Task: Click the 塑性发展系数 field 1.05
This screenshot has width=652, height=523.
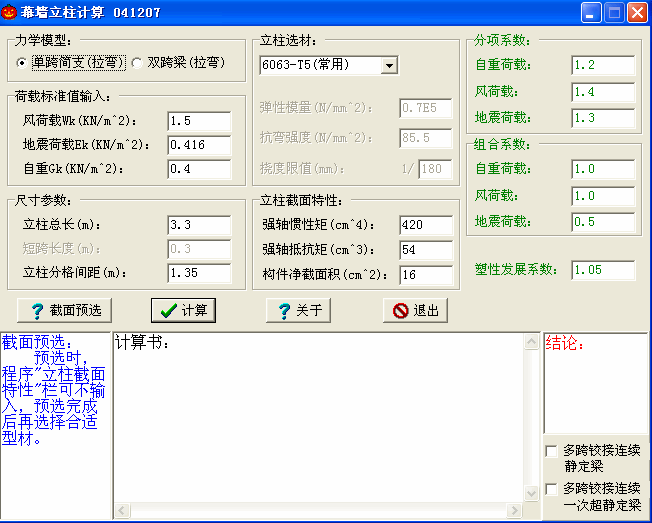Action: pyautogui.click(x=603, y=270)
